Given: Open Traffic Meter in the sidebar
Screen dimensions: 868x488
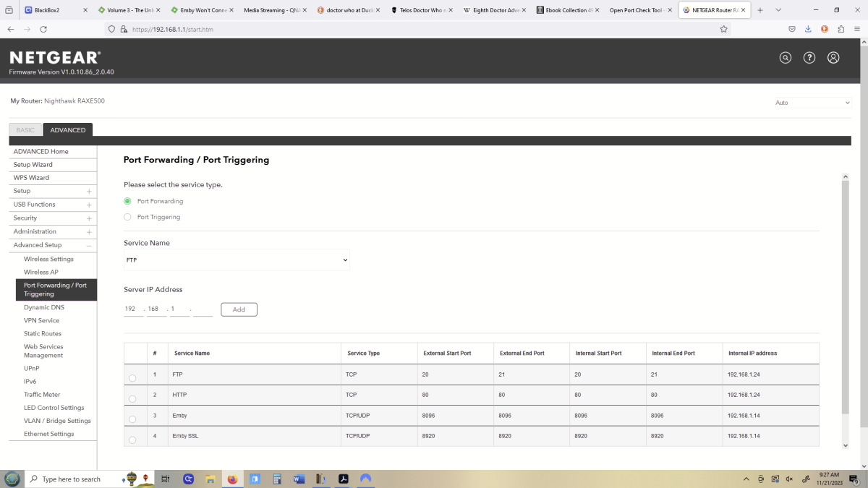Looking at the screenshot, I should pyautogui.click(x=42, y=395).
